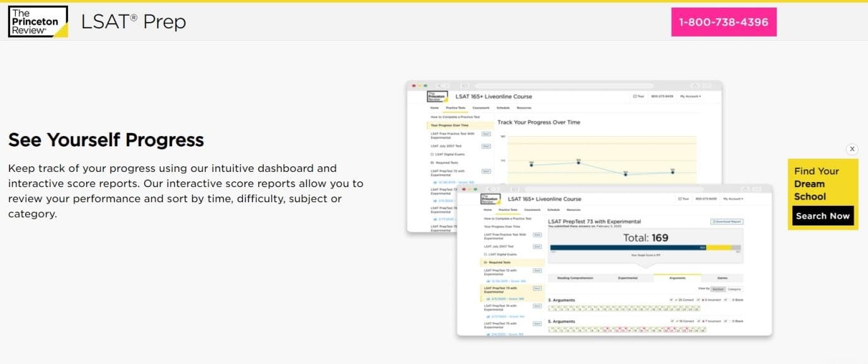Set View by to Category
The width and height of the screenshot is (868, 364).
click(x=735, y=289)
